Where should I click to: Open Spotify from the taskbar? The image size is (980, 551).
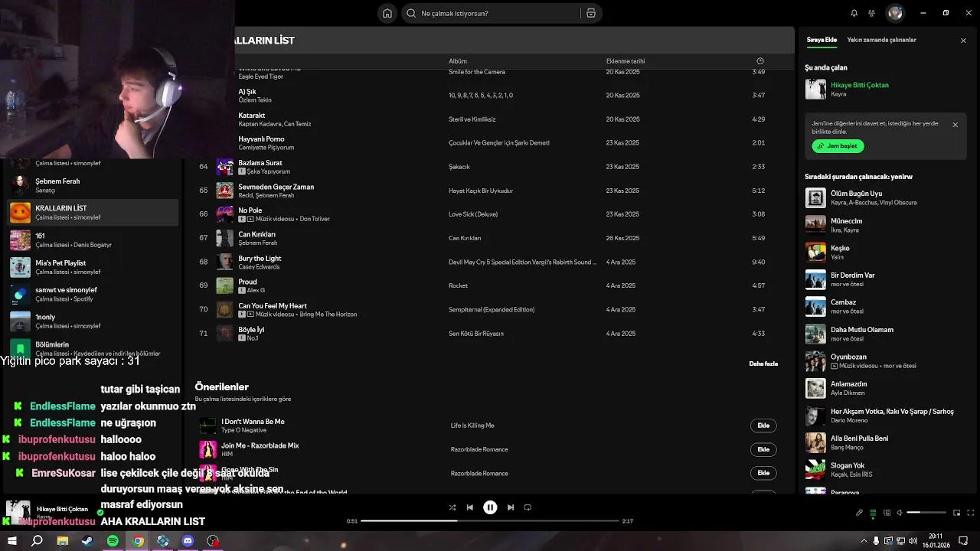tap(113, 541)
